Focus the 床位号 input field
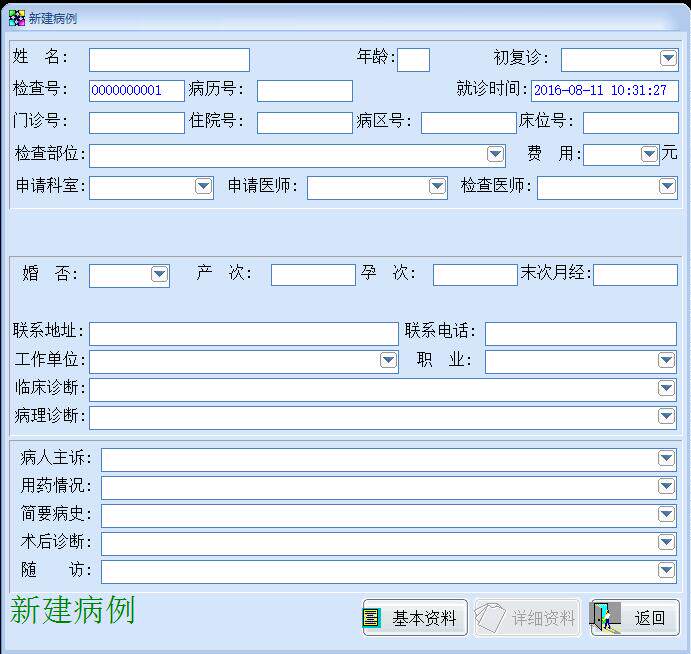 631,123
